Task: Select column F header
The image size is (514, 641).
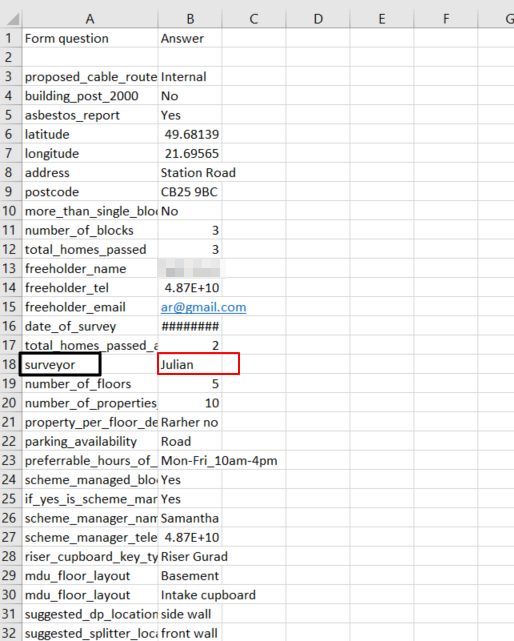Action: coord(446,19)
